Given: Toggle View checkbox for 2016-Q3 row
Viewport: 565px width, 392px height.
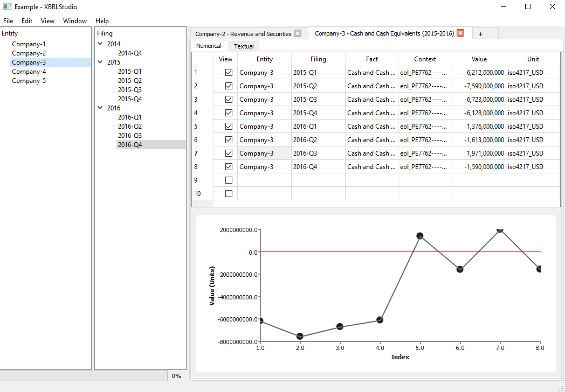Looking at the screenshot, I should [x=229, y=153].
